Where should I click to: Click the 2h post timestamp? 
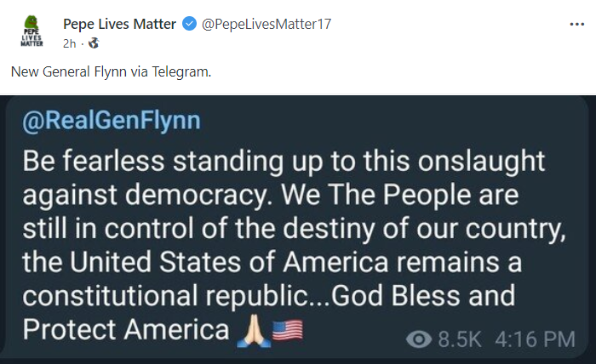(71, 42)
